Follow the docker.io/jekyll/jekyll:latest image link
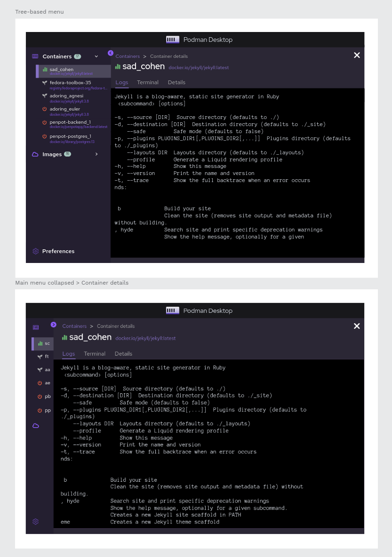The image size is (392, 557). pos(199,67)
